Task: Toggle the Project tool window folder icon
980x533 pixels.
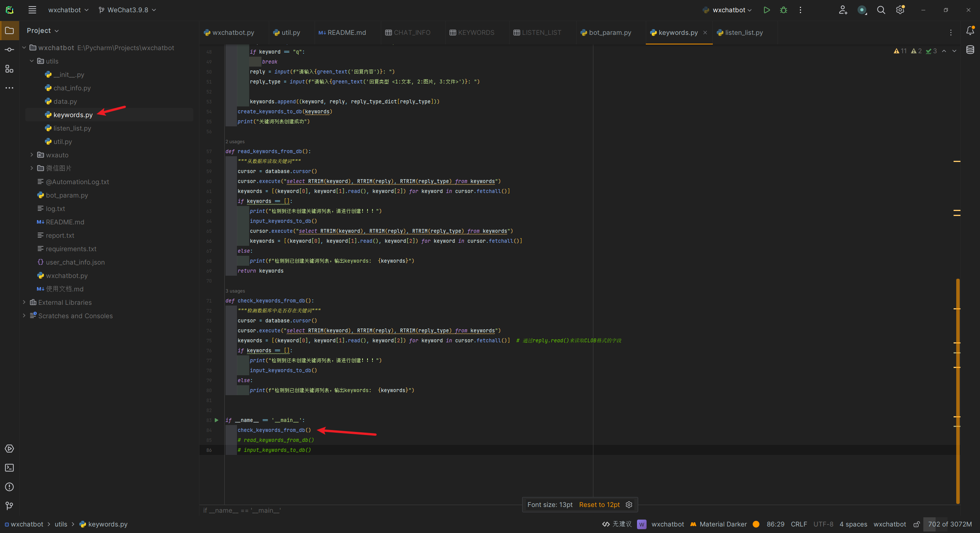Action: point(10,31)
